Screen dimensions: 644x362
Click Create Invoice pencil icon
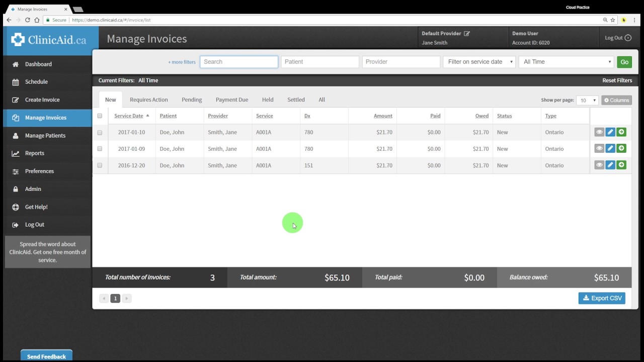(x=16, y=100)
